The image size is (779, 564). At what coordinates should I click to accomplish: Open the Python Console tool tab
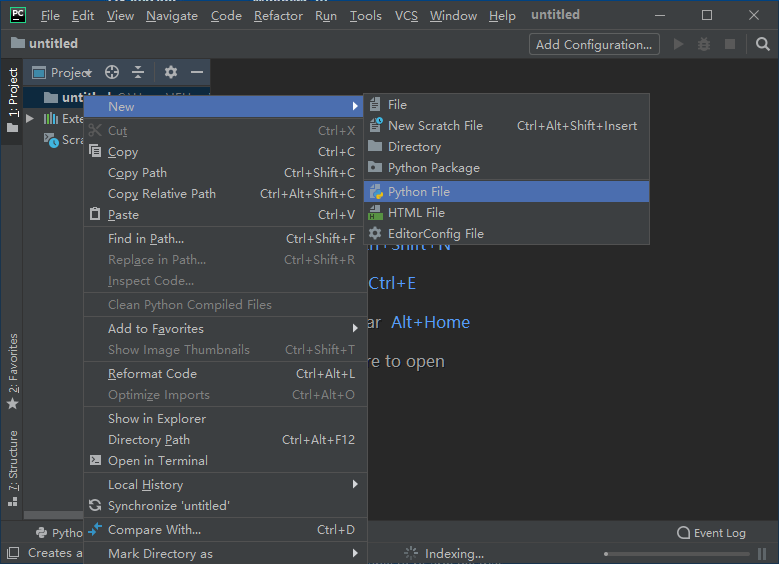(59, 533)
